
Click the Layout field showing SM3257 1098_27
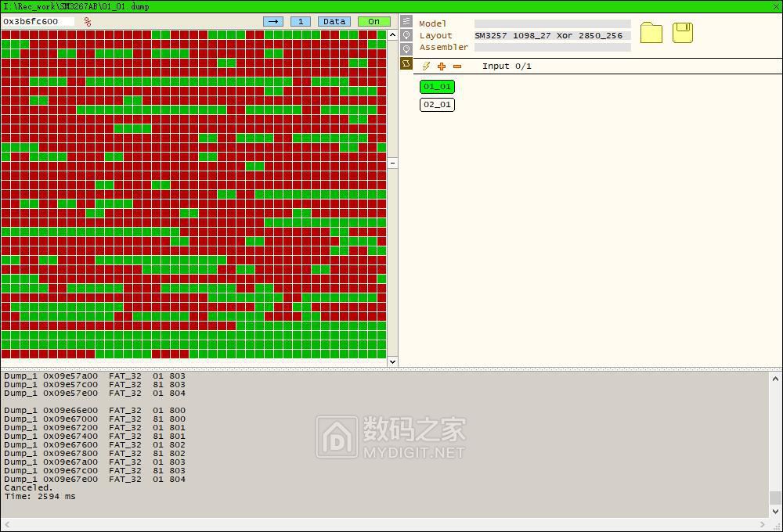[x=552, y=35]
